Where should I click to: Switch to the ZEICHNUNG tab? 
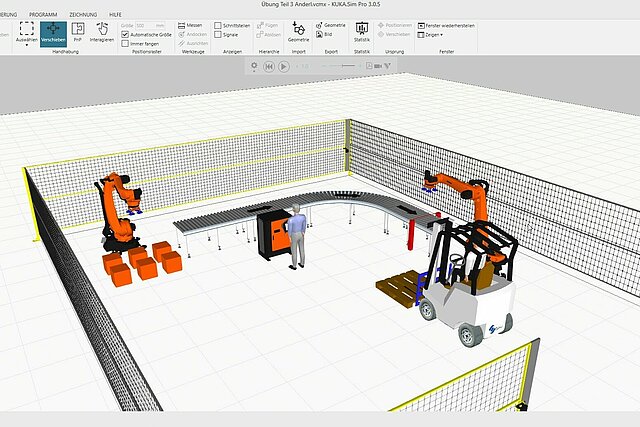point(85,15)
